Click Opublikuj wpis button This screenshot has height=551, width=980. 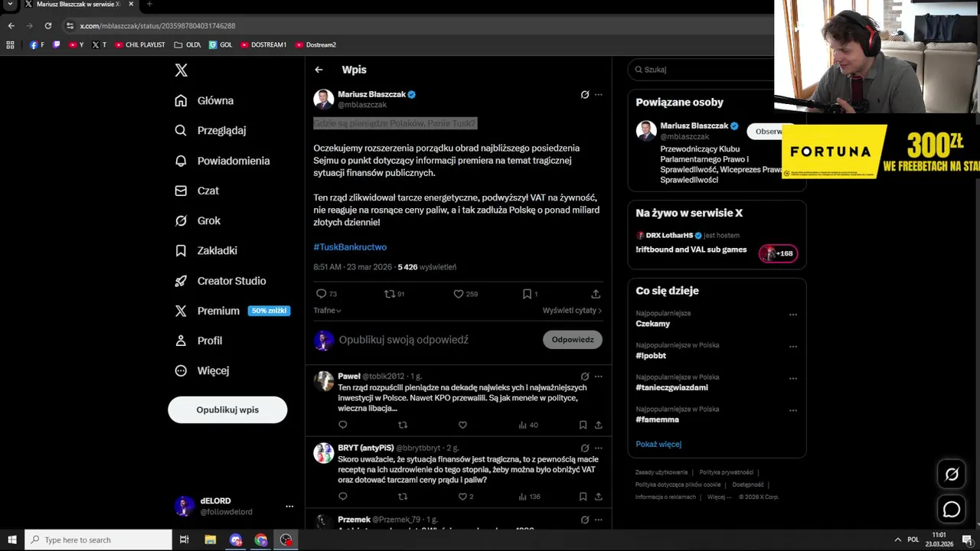pos(227,409)
